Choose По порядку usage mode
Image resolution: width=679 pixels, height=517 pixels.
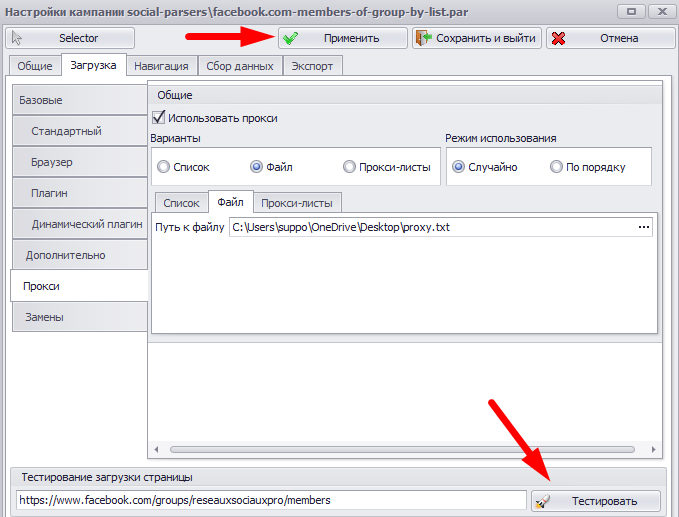(x=556, y=167)
